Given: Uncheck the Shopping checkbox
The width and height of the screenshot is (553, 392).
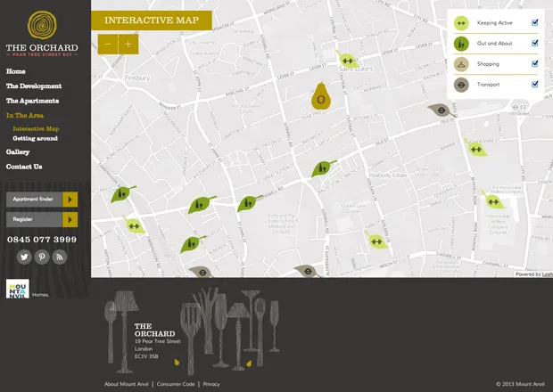Looking at the screenshot, I should [535, 63].
